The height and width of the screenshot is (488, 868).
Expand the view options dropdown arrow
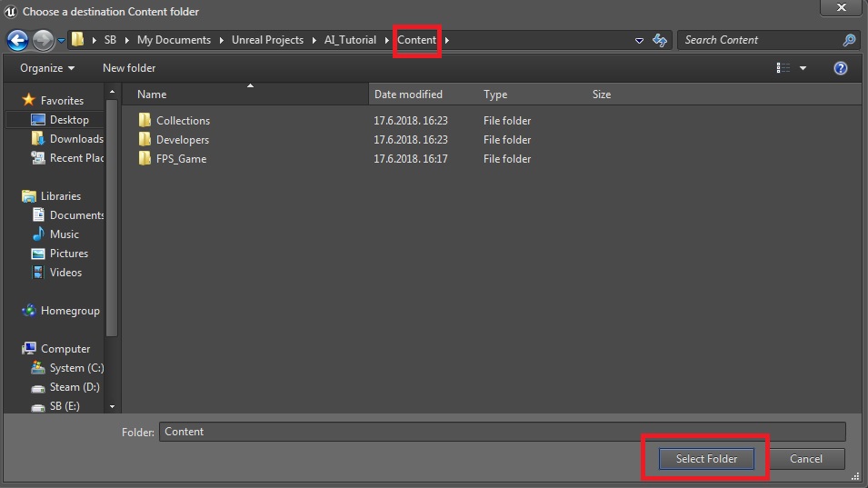point(803,68)
